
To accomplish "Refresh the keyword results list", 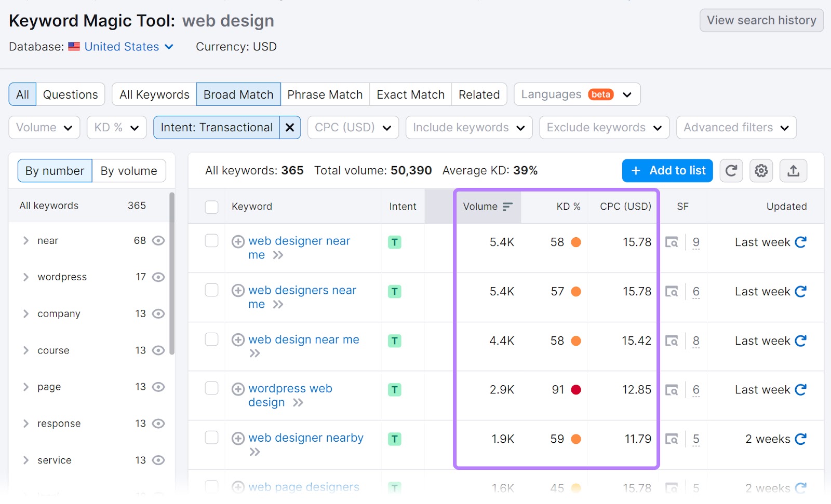I will click(731, 170).
